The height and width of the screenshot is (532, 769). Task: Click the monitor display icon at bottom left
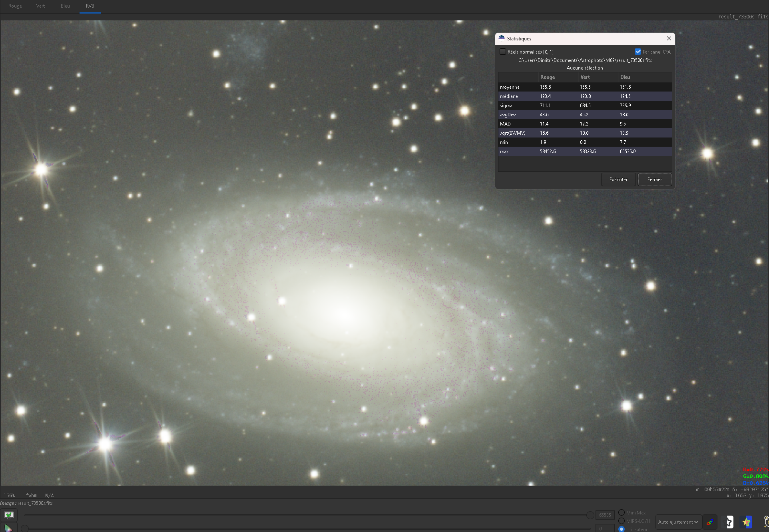[9, 515]
